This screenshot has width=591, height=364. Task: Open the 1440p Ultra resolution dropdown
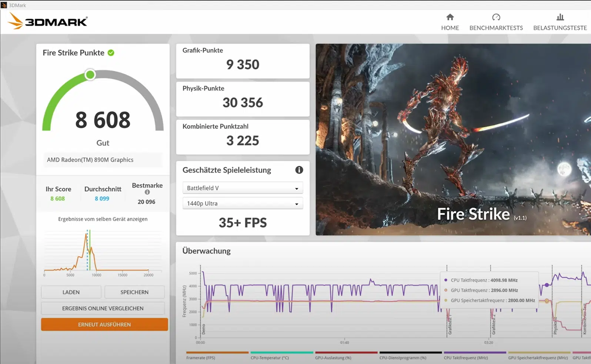(243, 204)
